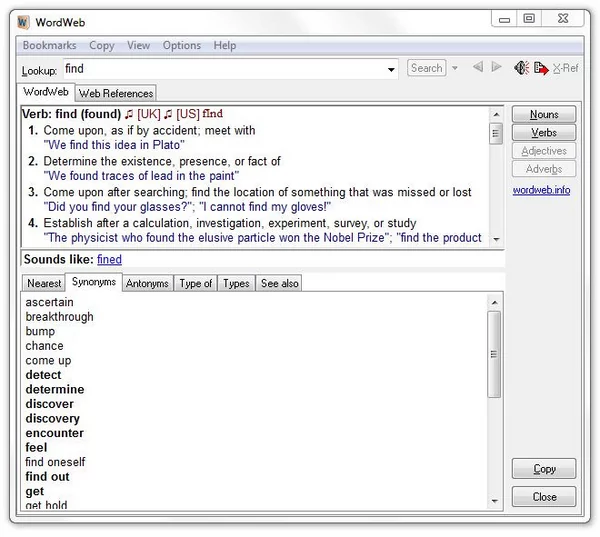Select synonym 'detect'
Image resolution: width=600 pixels, height=537 pixels.
tap(43, 375)
